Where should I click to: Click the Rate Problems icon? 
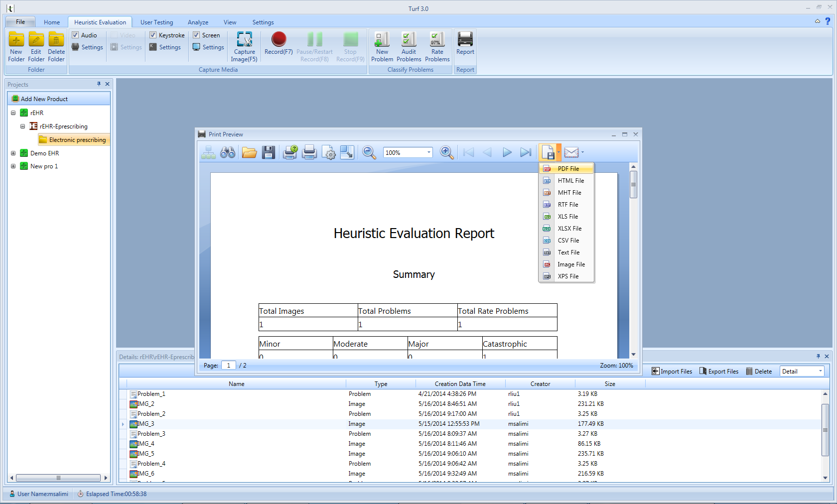(437, 39)
